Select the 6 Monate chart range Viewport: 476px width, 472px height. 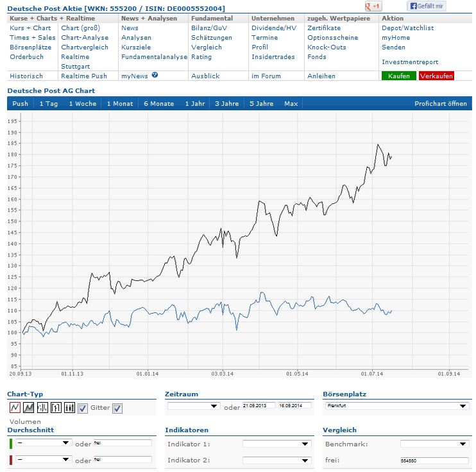(158, 103)
